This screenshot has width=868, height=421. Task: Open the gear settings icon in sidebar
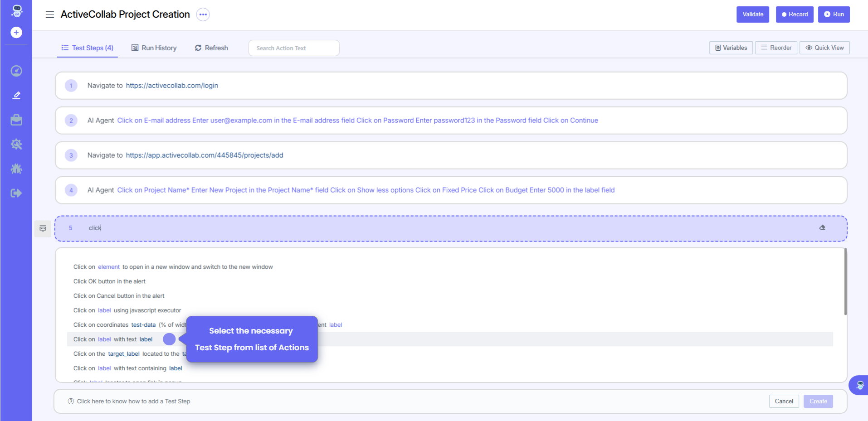[x=16, y=145]
